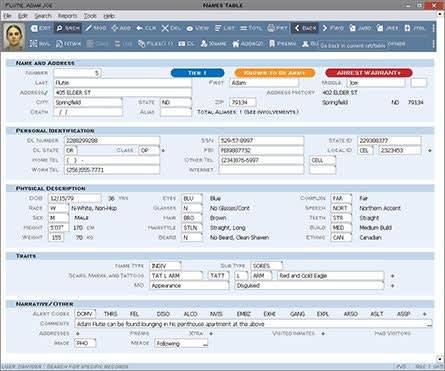Click the ARSO alert code

click(351, 314)
